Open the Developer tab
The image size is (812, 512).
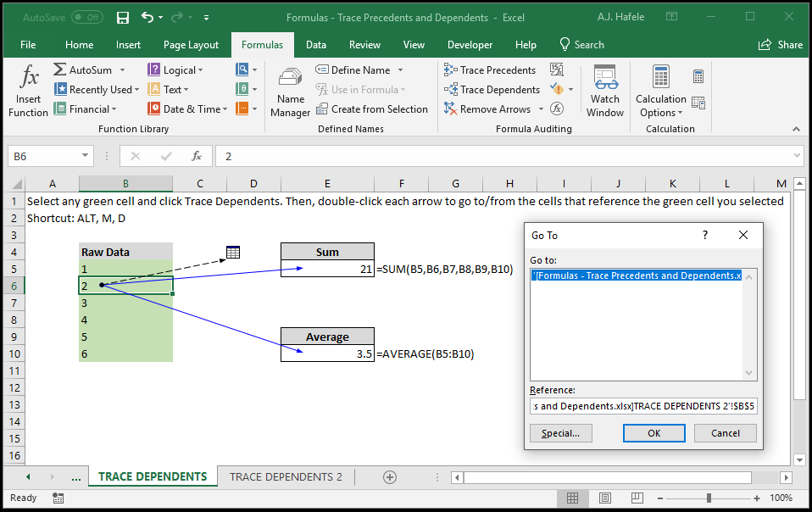click(x=470, y=45)
